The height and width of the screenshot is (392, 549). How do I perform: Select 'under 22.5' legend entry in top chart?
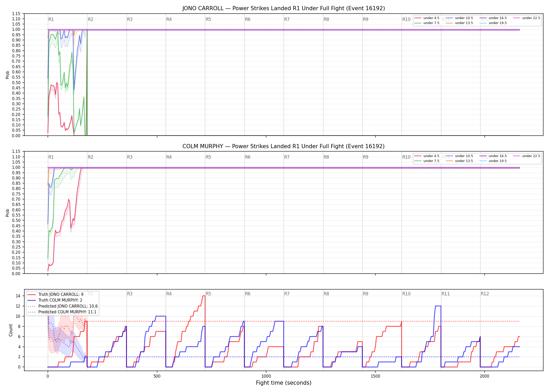coord(527,18)
